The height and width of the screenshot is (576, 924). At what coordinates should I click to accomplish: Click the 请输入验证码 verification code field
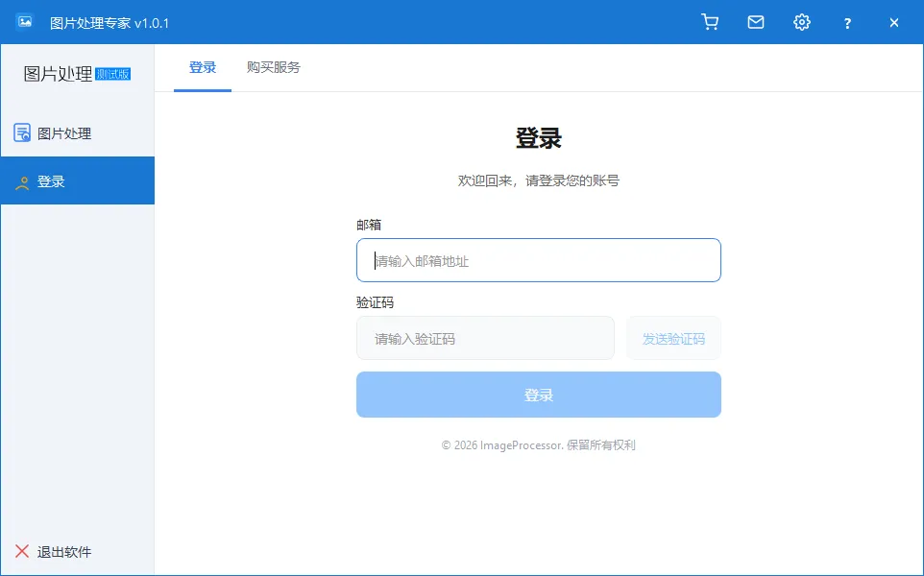point(485,338)
